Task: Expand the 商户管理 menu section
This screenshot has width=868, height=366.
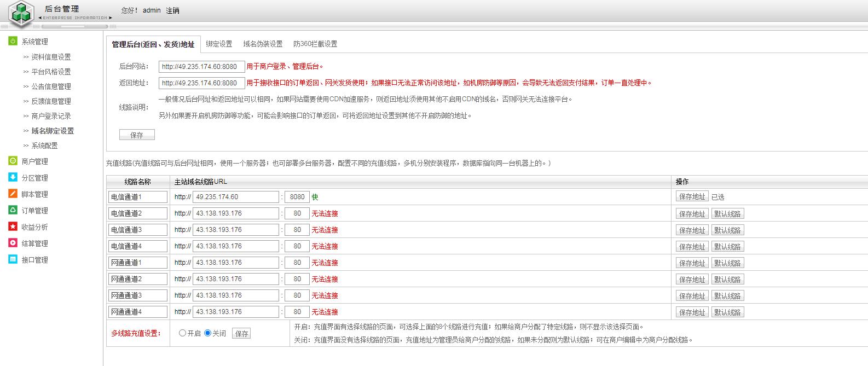Action: click(x=34, y=161)
